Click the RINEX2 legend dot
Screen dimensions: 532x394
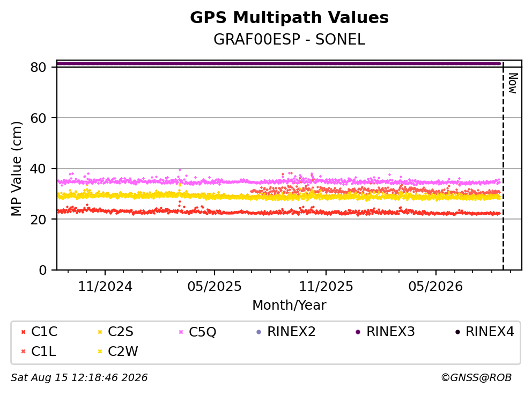click(x=259, y=332)
